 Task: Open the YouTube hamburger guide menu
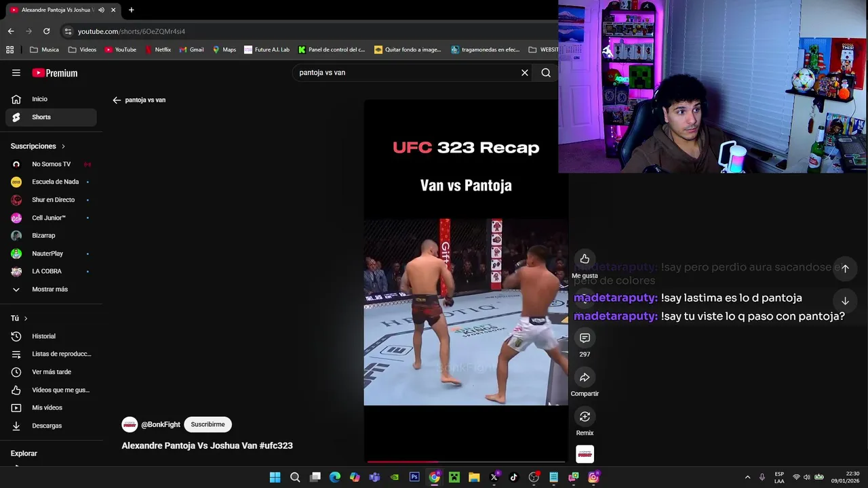[x=16, y=73]
